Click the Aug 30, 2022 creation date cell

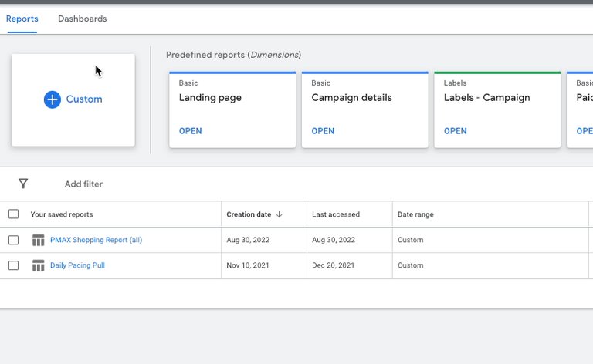248,240
